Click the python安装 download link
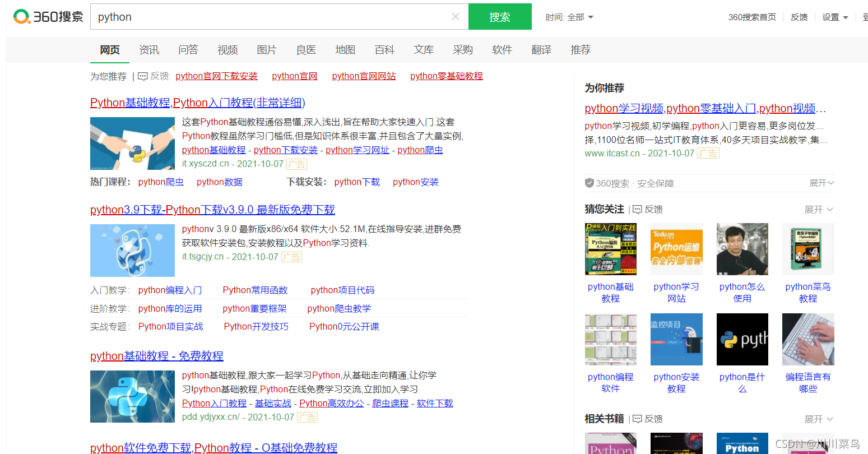The image size is (868, 454). 416,182
